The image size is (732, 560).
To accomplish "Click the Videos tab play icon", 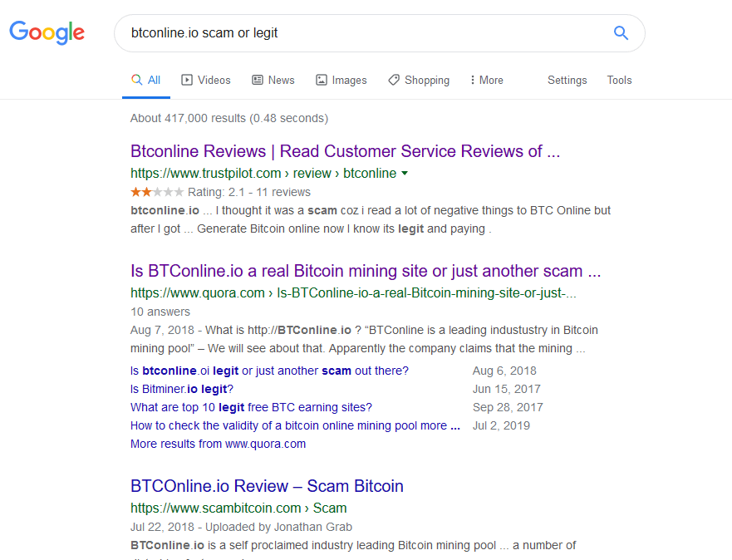I will [x=187, y=80].
